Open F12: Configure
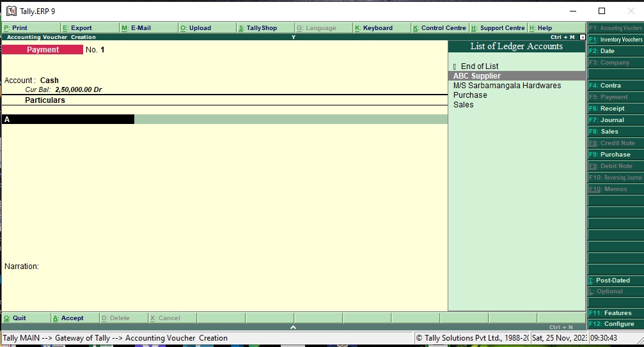 tap(615, 323)
